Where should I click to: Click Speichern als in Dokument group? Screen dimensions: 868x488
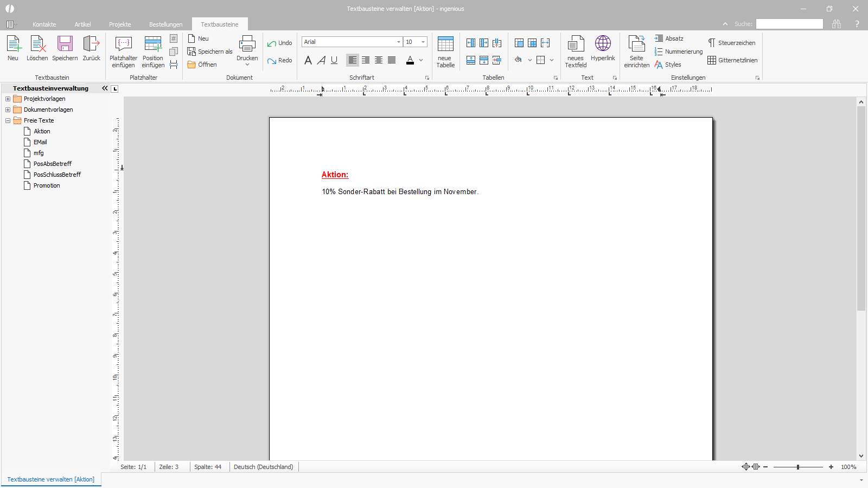click(x=210, y=52)
